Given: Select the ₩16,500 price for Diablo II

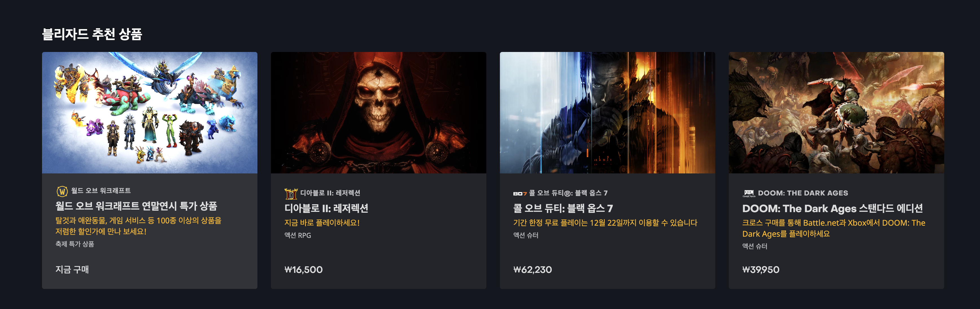Looking at the screenshot, I should tap(304, 270).
